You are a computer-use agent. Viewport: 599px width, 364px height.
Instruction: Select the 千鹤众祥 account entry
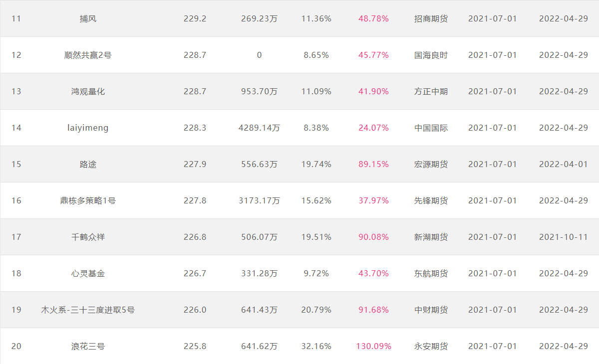click(x=88, y=237)
